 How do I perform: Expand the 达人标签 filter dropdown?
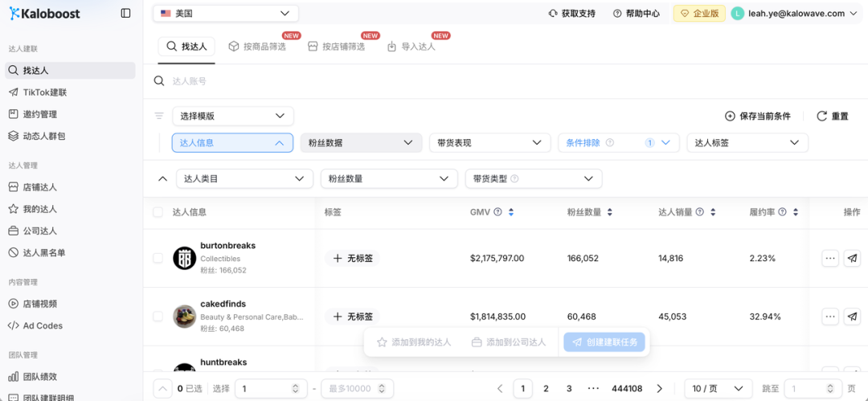(x=747, y=142)
